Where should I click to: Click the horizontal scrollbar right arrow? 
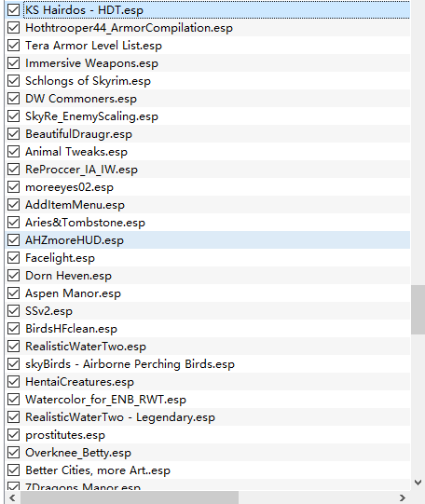pyautogui.click(x=403, y=497)
